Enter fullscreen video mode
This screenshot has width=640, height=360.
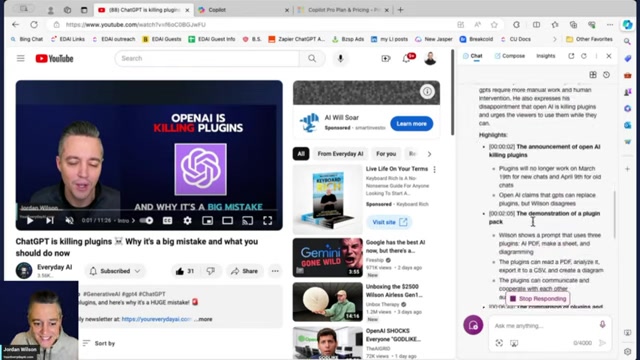[267, 220]
